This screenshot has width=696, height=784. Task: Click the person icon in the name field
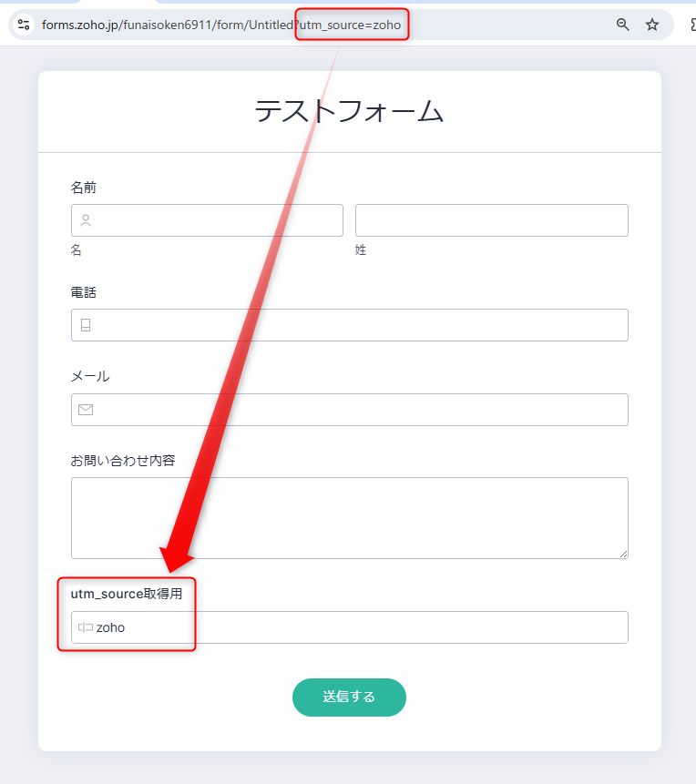point(86,220)
